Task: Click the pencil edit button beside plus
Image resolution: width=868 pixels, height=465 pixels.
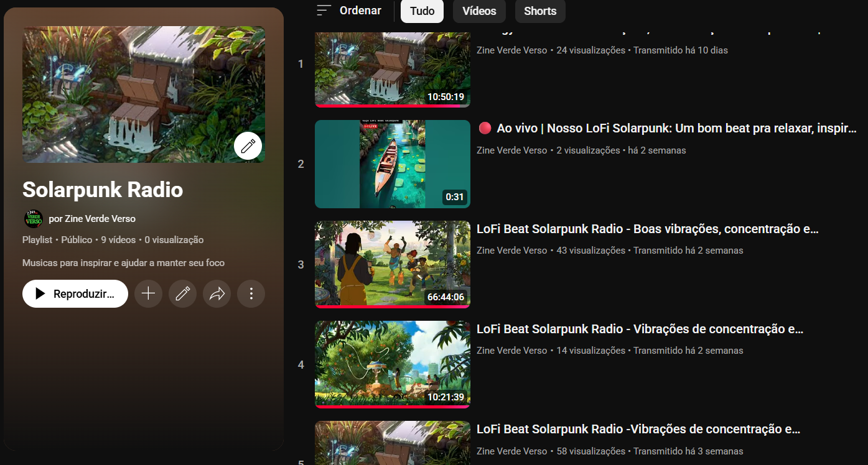Action: [x=182, y=294]
